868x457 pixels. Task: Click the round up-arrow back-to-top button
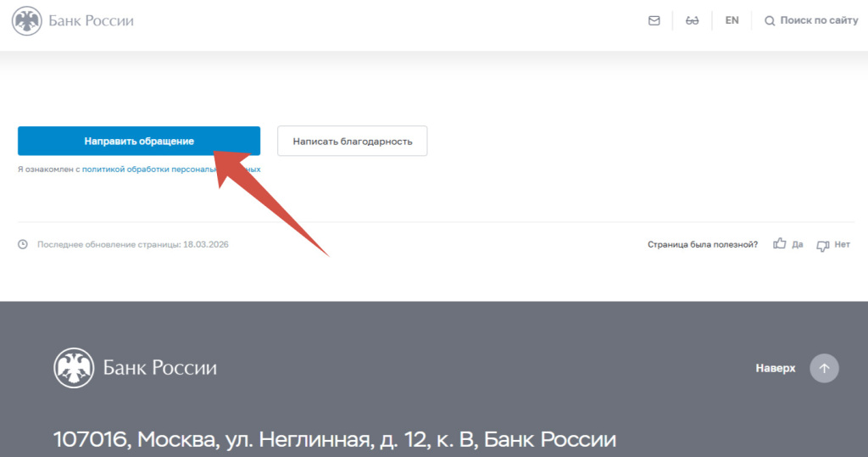[x=824, y=368]
